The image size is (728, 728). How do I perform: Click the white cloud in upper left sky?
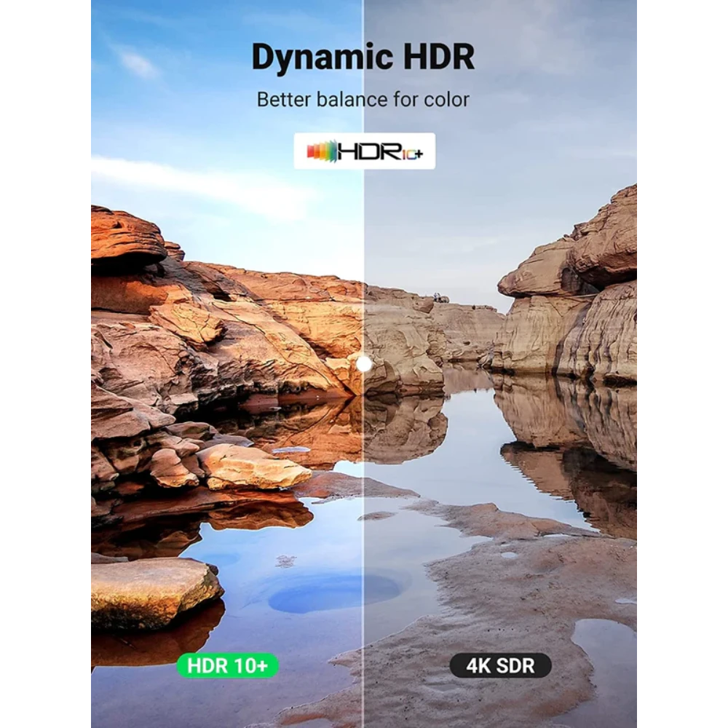pos(138,64)
